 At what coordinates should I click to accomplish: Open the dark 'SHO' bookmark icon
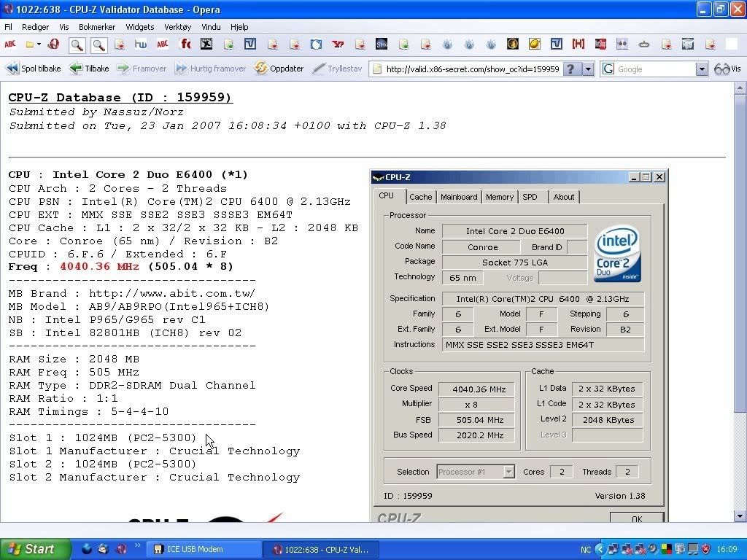381,44
